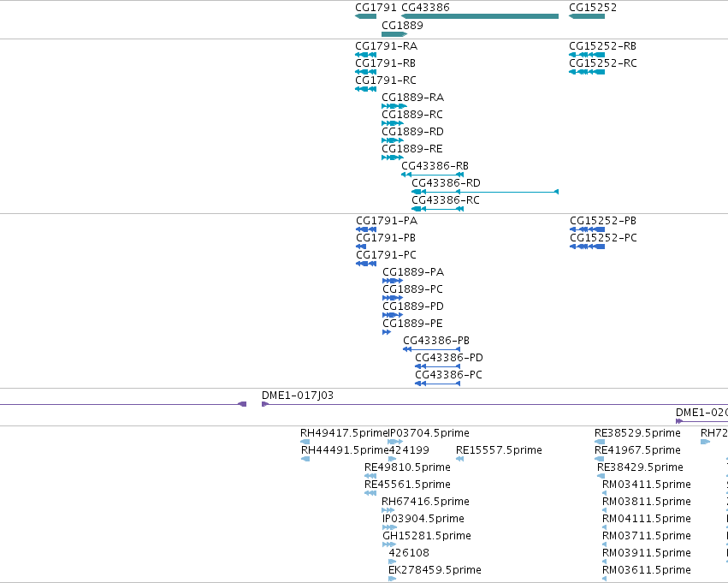This screenshot has height=583, width=728.
Task: Select protein CG43386-PC
Action: click(x=448, y=375)
